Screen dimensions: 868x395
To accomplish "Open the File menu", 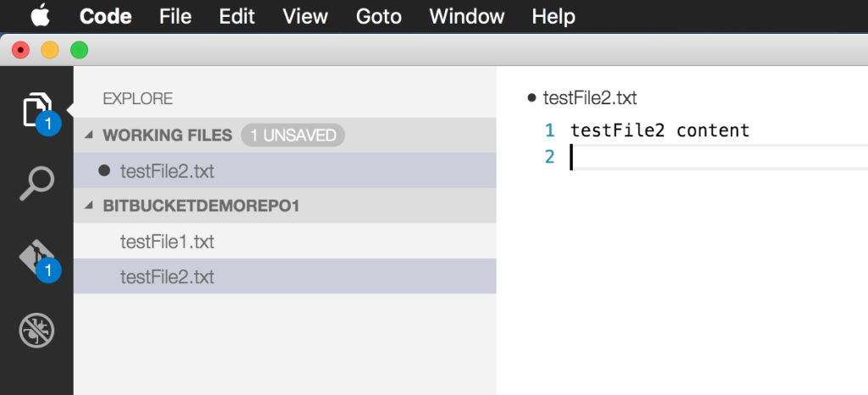I will coord(175,16).
